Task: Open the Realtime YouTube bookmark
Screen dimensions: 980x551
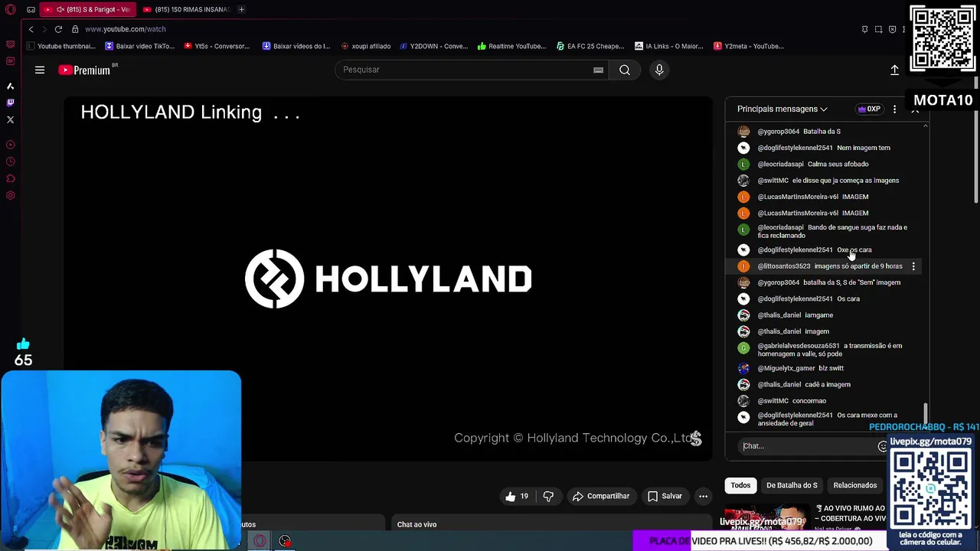Action: tap(511, 46)
